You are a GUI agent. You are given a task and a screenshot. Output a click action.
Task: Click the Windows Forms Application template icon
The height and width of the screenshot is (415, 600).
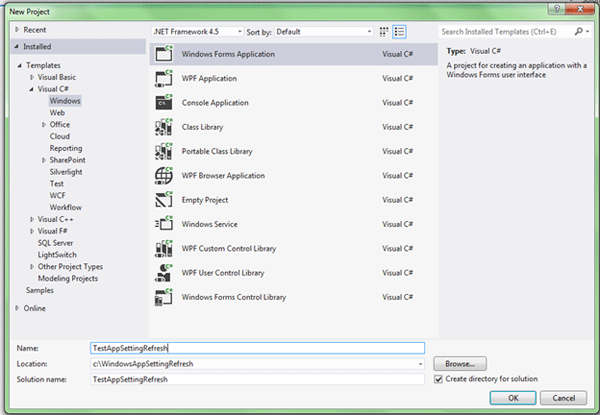click(x=164, y=54)
